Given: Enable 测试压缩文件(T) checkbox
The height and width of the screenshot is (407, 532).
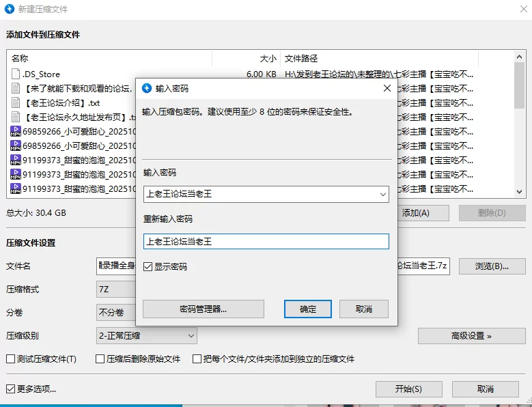Looking at the screenshot, I should tap(10, 359).
